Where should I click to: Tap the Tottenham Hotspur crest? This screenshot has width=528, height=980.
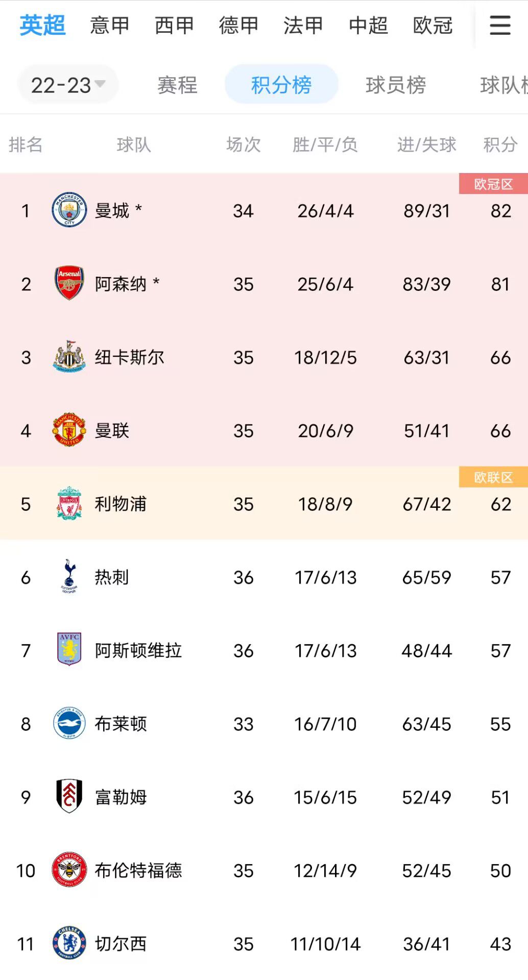coord(69,576)
